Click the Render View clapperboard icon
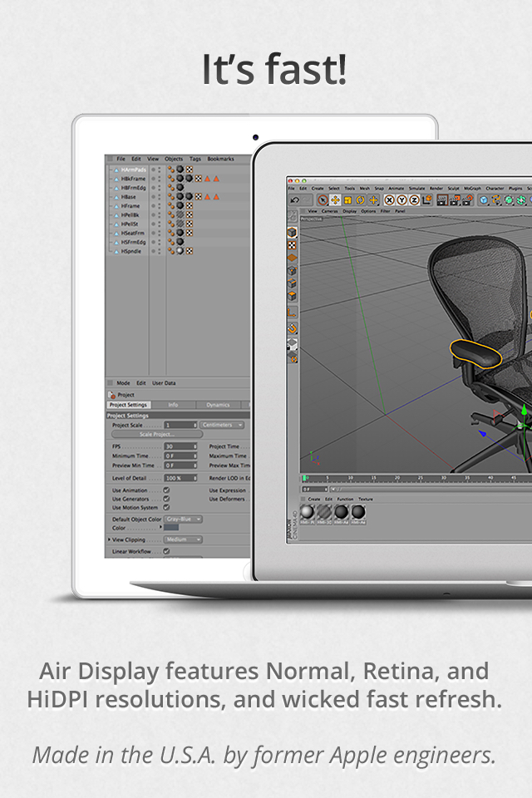This screenshot has height=798, width=532. [x=442, y=200]
